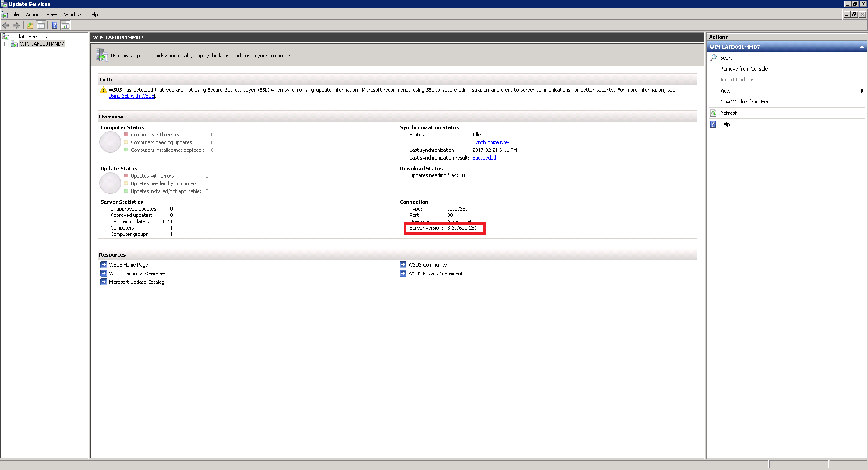Click the blue Help toolbar icon

coord(54,25)
